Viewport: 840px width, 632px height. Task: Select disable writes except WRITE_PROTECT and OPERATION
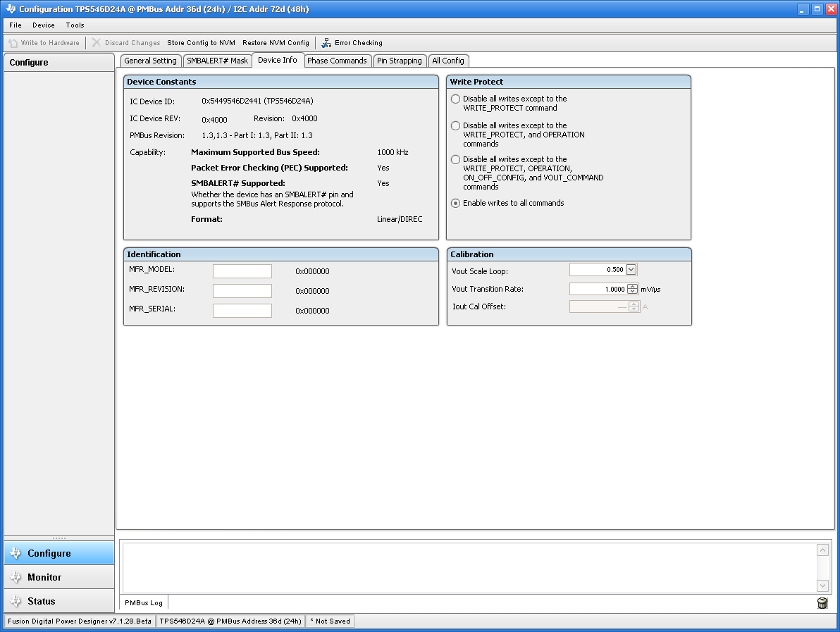(x=455, y=125)
